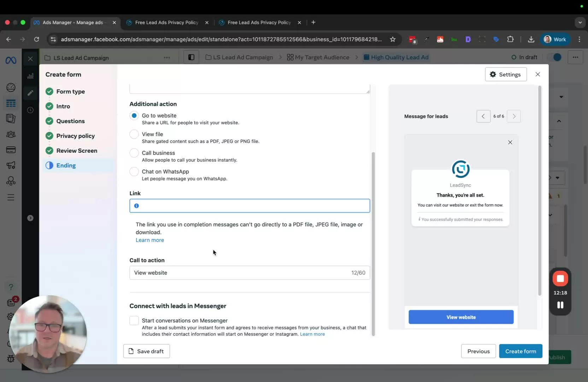Enable Start conversations on Messenger checkbox
The image size is (588, 382).
coord(134,320)
